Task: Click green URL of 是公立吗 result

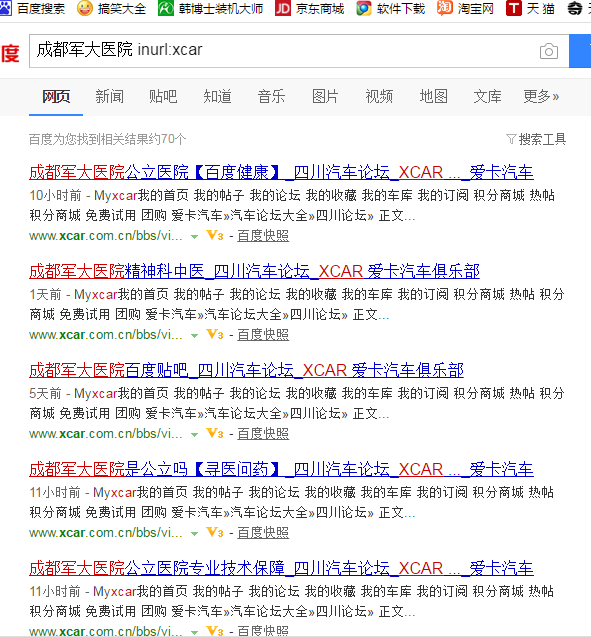Action: [x=106, y=533]
